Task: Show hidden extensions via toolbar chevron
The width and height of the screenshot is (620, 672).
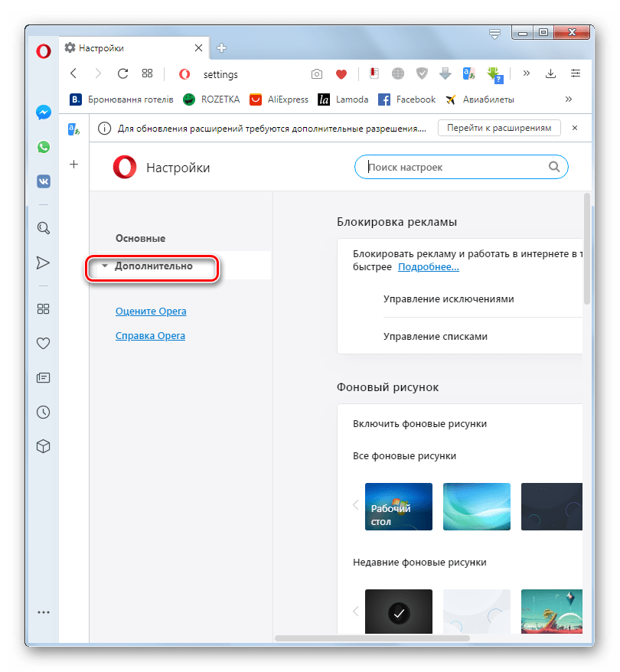Action: tap(527, 74)
